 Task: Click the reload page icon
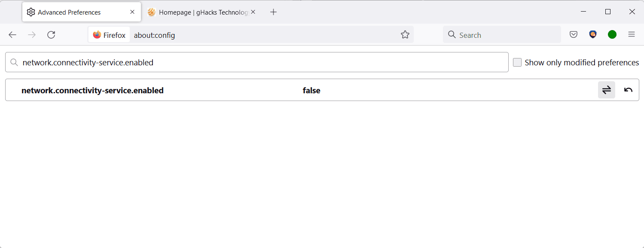pyautogui.click(x=51, y=34)
